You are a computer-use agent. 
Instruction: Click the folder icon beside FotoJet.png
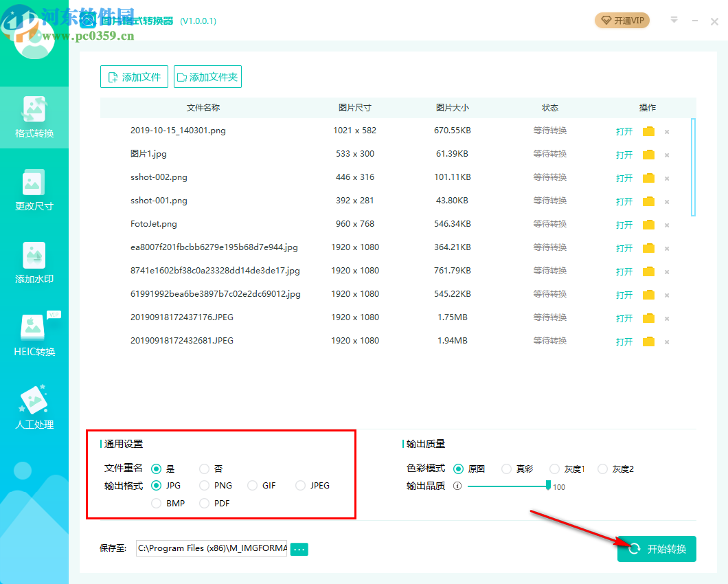pyautogui.click(x=648, y=225)
